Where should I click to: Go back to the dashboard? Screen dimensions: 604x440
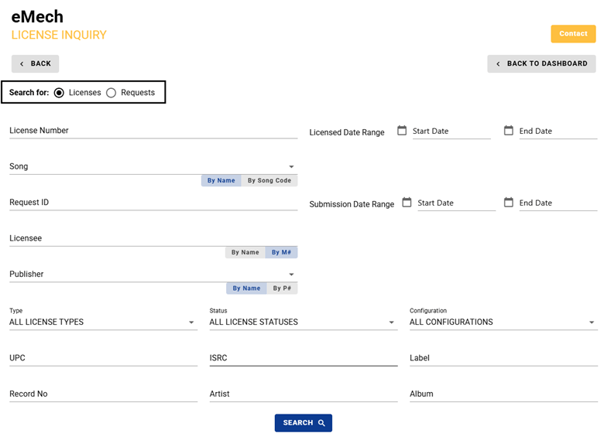click(541, 64)
